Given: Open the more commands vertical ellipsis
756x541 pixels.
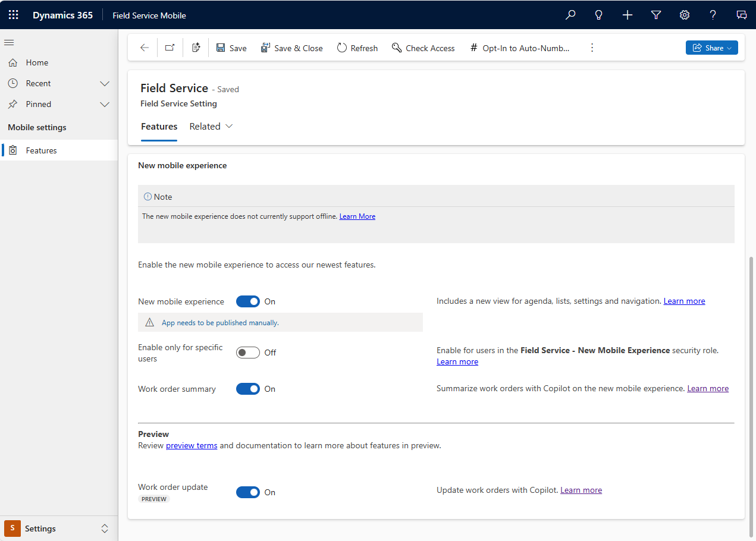Looking at the screenshot, I should click(x=592, y=48).
